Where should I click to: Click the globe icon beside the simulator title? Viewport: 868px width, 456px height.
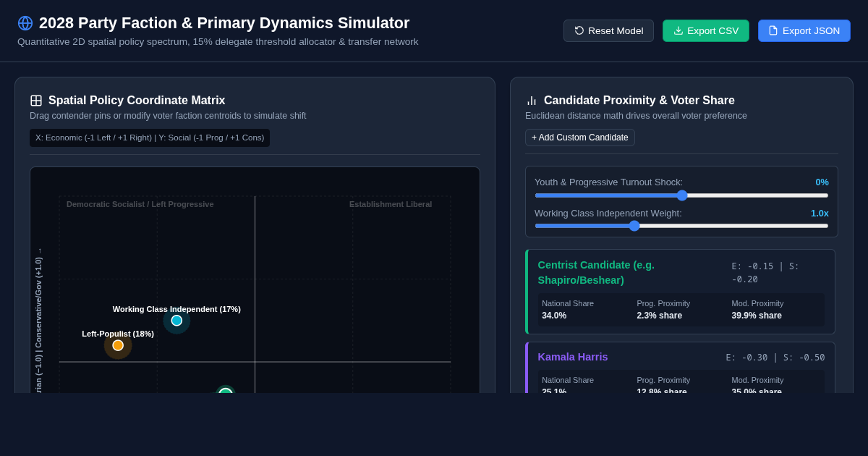[x=25, y=23]
